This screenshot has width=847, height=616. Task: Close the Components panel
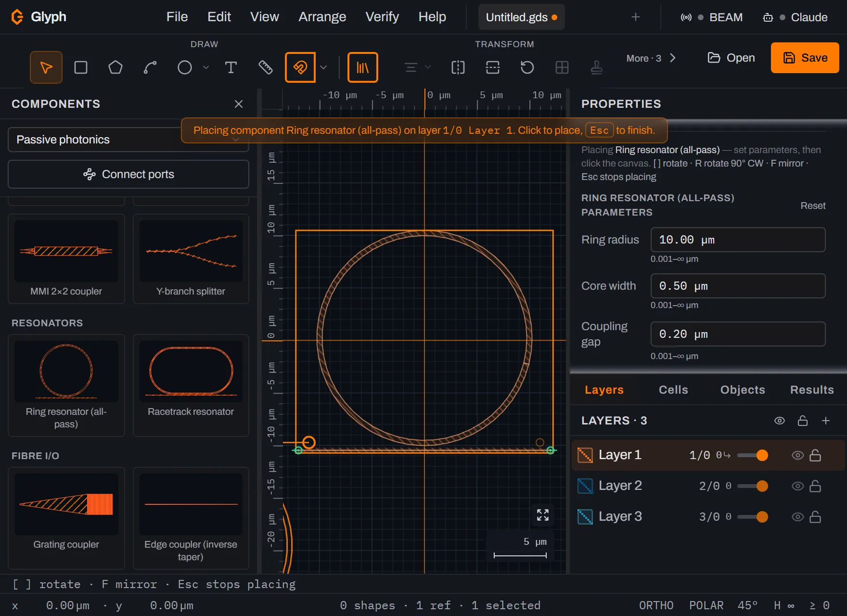pos(239,104)
